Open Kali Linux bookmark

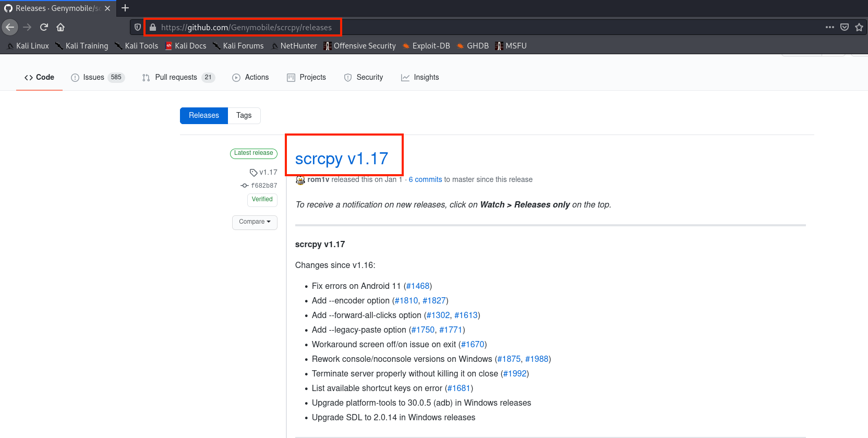tap(28, 46)
